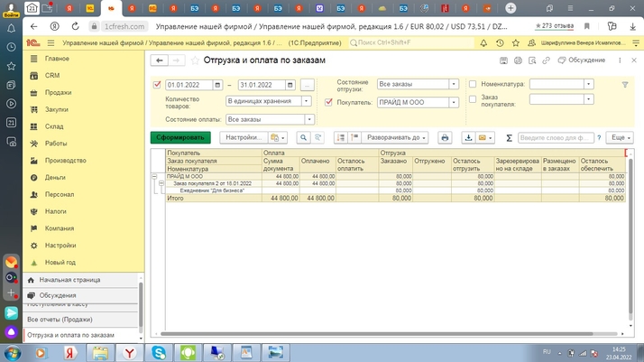
Task: Open the notifications bell icon
Action: [x=483, y=42]
